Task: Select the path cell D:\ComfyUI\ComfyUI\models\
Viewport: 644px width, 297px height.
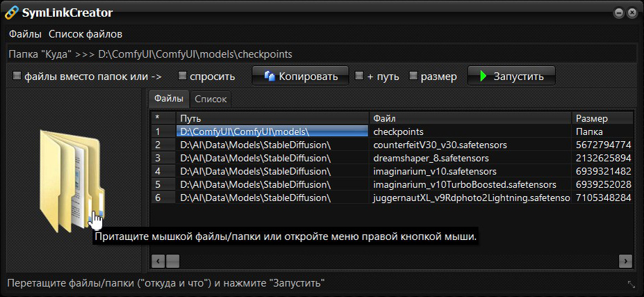Action: click(272, 131)
